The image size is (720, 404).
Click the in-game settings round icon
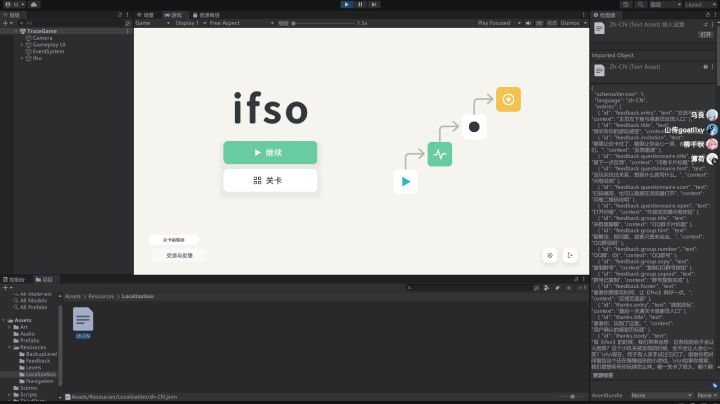point(550,255)
